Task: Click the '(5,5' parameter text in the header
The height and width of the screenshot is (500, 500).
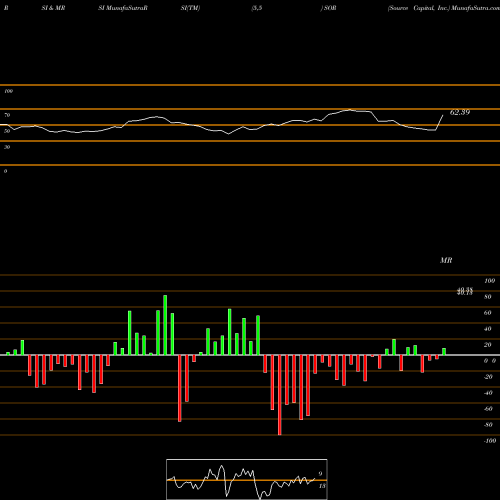Action: [257, 8]
